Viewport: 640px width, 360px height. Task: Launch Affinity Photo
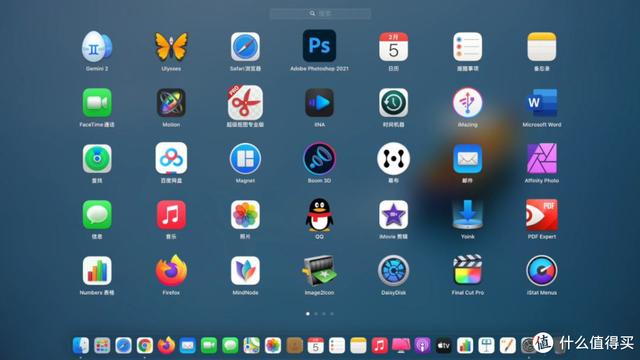542,158
